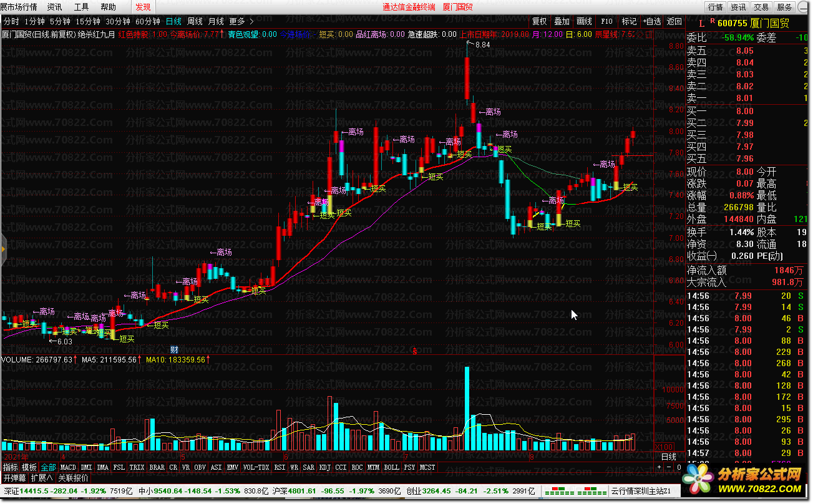The width and height of the screenshot is (813, 504).
Task: Select the 60分钟 period
Action: click(147, 21)
